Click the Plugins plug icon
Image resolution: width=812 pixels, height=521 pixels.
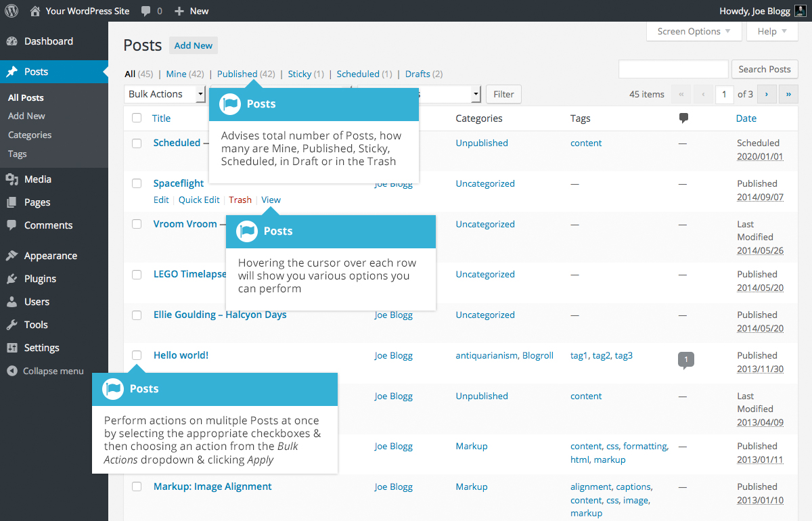pos(12,279)
